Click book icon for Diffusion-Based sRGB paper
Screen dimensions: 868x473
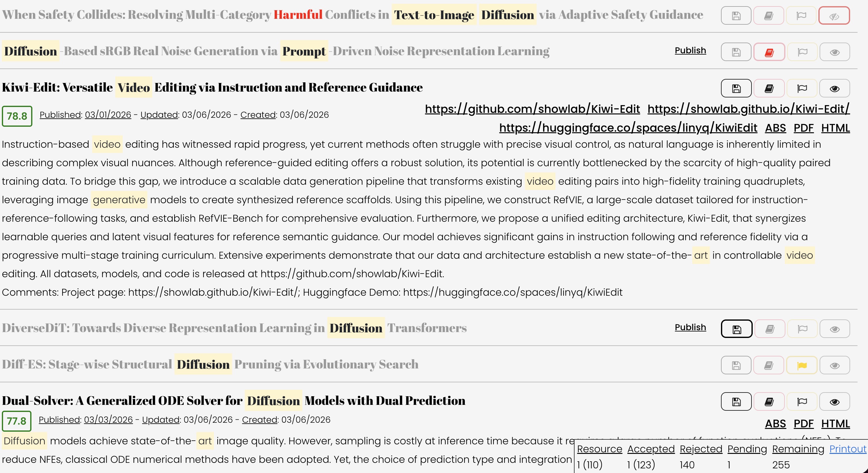tap(769, 52)
